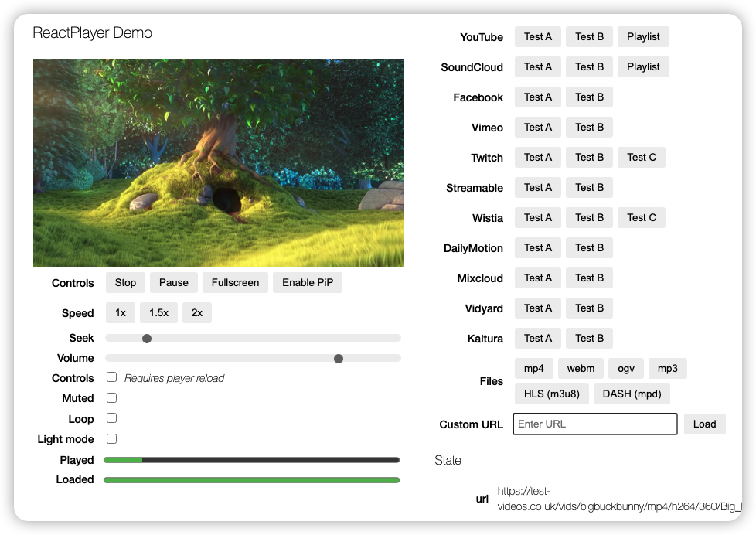
Task: Stop the video playback
Action: click(124, 282)
